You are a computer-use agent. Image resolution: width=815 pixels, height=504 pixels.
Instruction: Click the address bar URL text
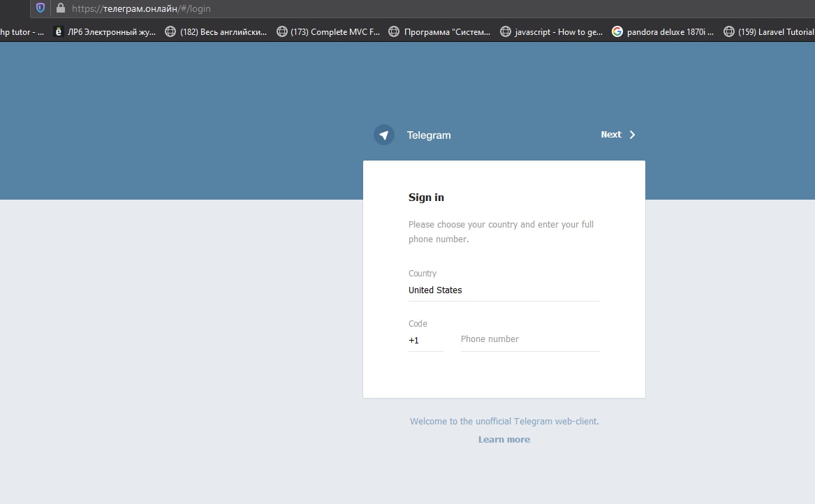[x=141, y=8]
